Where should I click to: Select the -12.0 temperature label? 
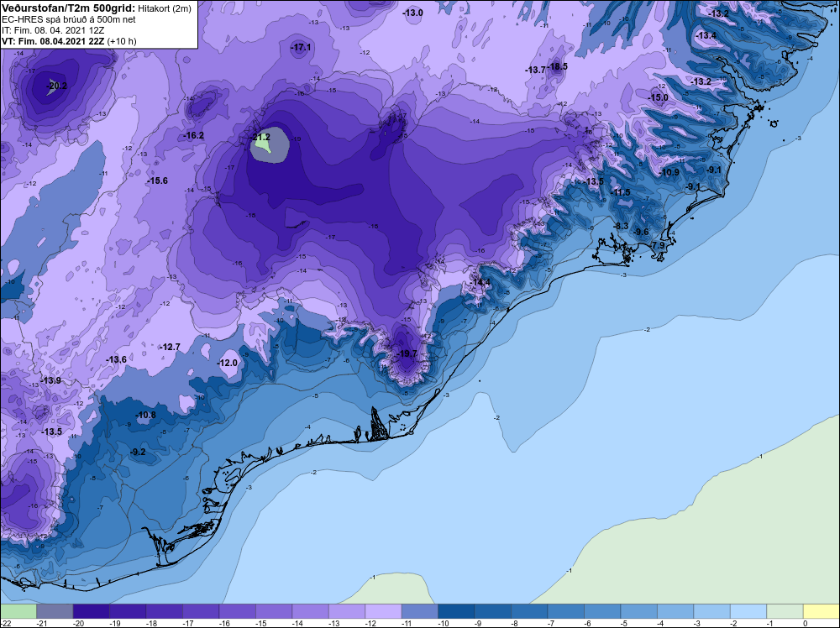point(227,363)
